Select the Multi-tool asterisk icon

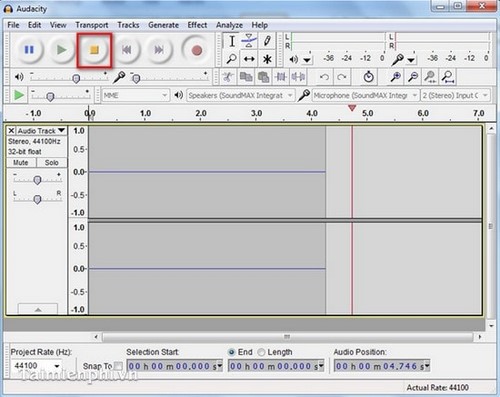pyautogui.click(x=267, y=59)
